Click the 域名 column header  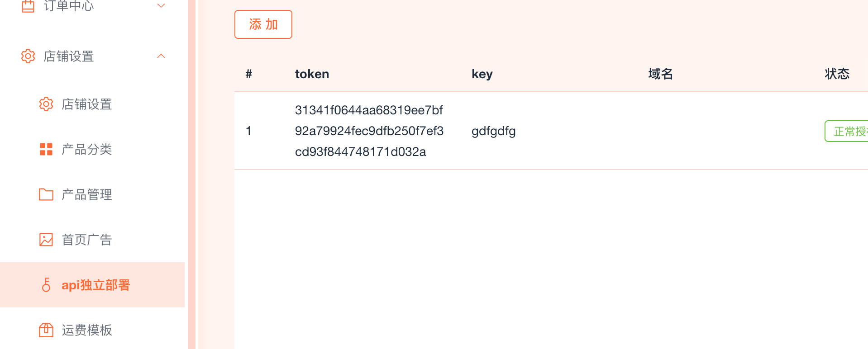[x=660, y=74]
